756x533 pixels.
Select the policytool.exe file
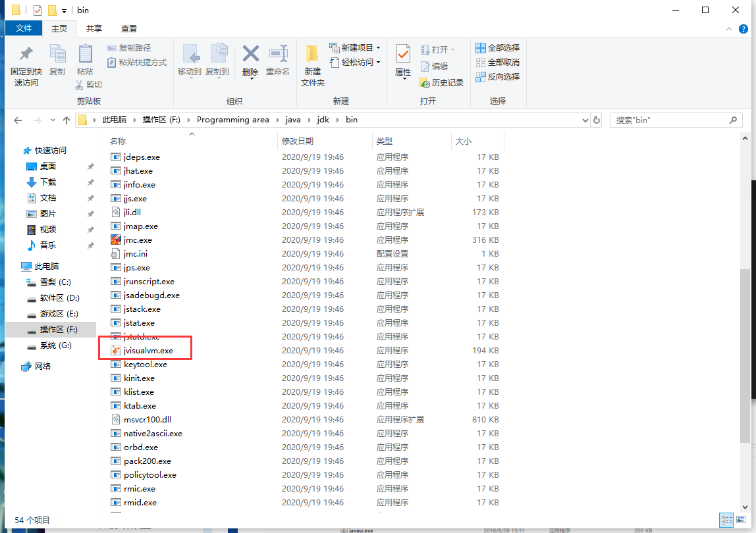pos(150,474)
